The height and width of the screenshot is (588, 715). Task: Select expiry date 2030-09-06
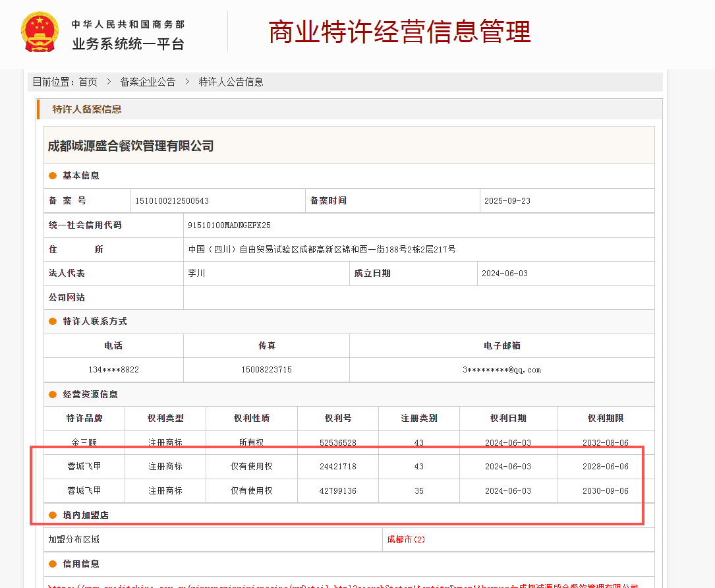[x=606, y=491]
